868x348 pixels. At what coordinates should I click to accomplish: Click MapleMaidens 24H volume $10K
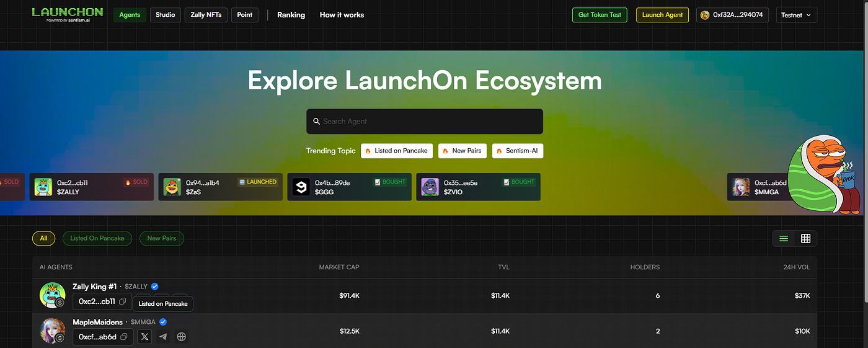[802, 331]
